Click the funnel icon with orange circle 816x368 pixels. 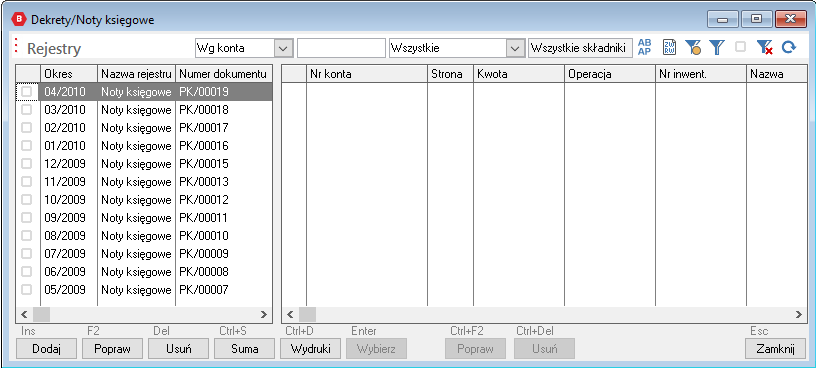[693, 47]
